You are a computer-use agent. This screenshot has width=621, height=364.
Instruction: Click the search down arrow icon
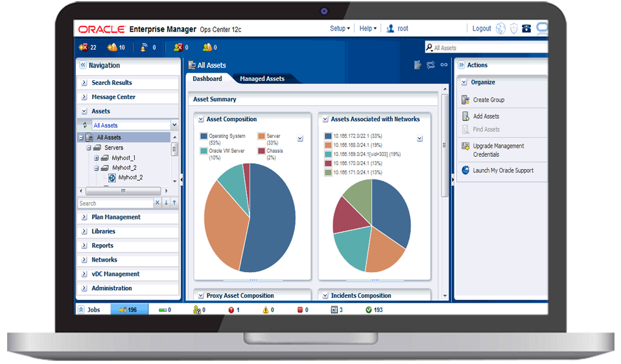pyautogui.click(x=166, y=203)
